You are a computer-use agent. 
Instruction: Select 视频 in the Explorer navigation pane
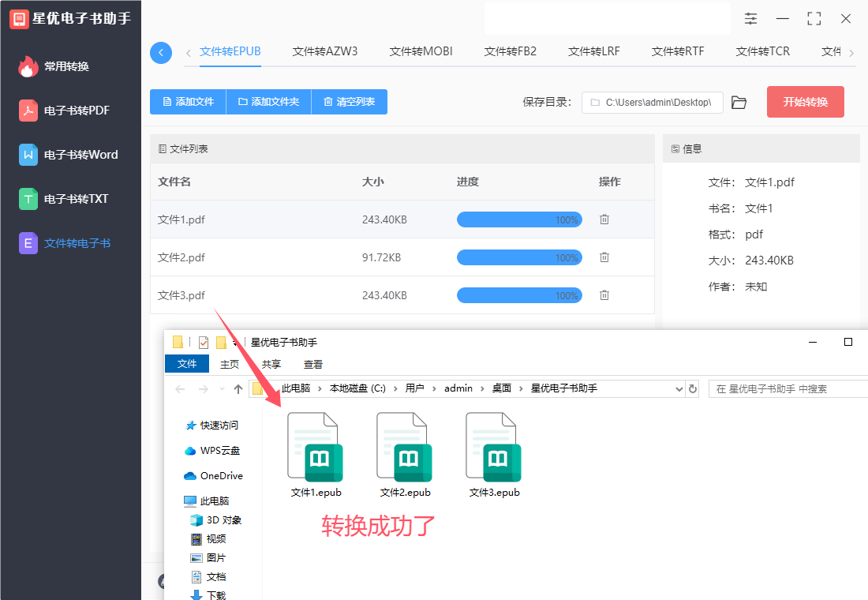(x=208, y=539)
